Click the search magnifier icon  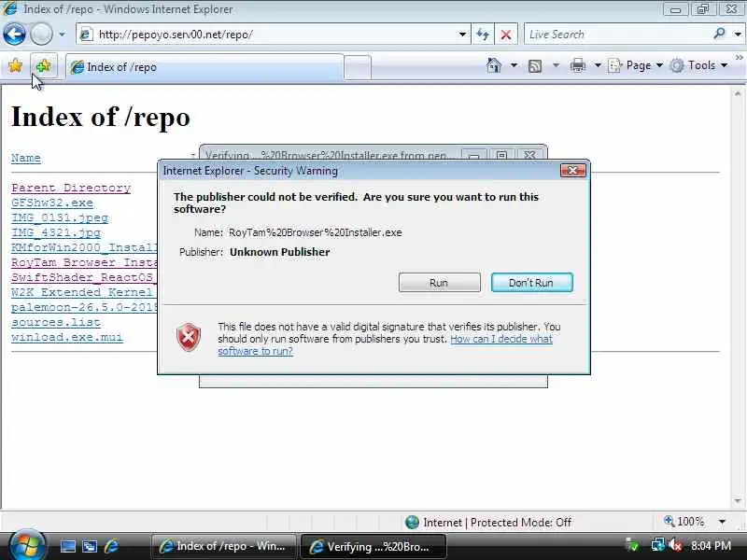[719, 34]
